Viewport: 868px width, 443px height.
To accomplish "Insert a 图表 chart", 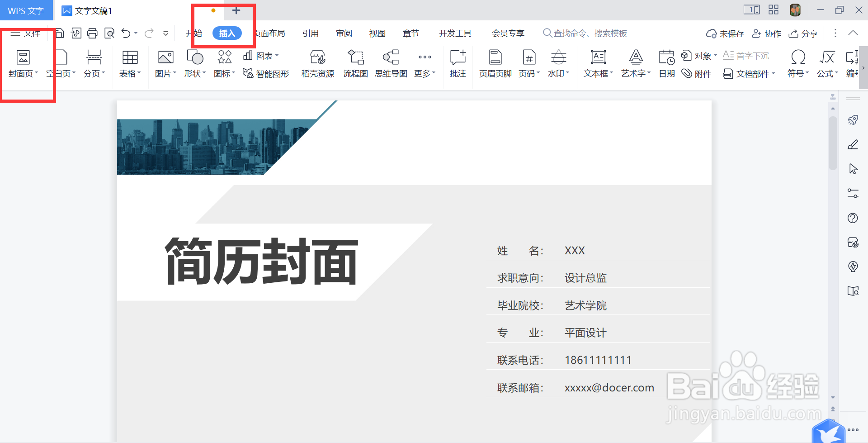I will pos(261,56).
